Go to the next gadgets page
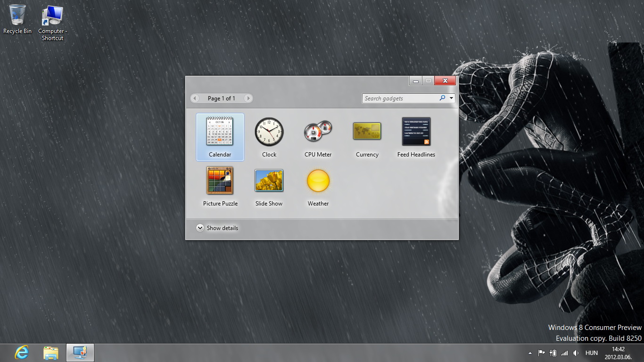The width and height of the screenshot is (644, 362). (248, 99)
